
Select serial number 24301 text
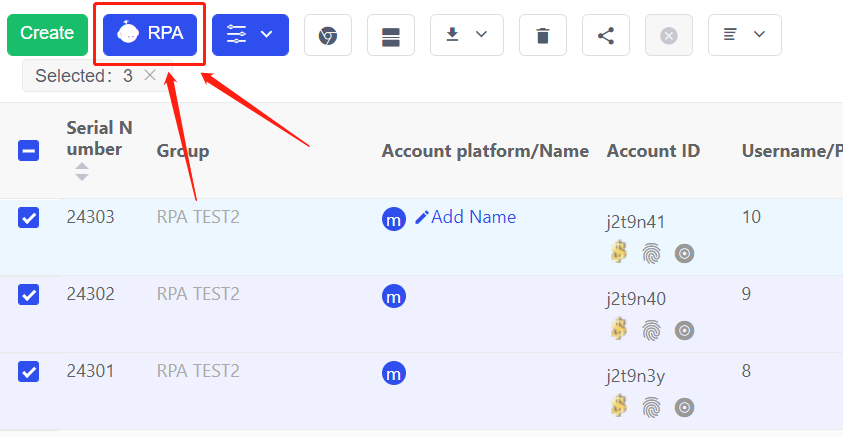coord(90,371)
